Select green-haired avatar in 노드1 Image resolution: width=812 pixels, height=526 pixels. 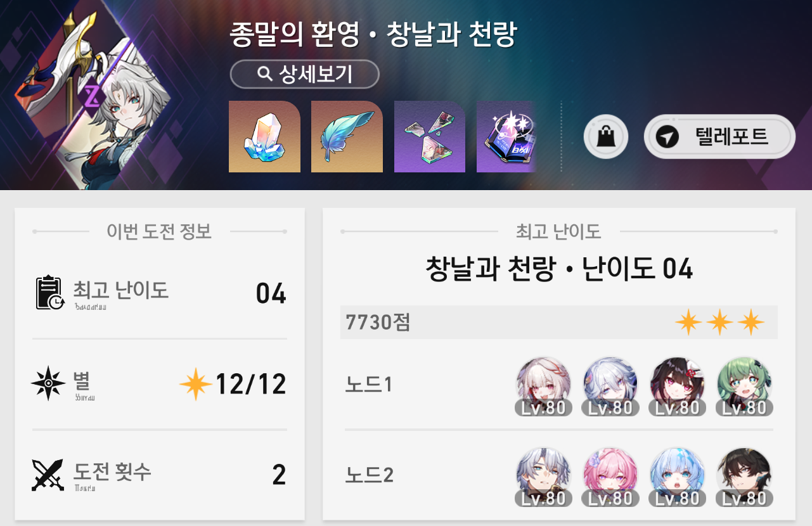point(745,385)
